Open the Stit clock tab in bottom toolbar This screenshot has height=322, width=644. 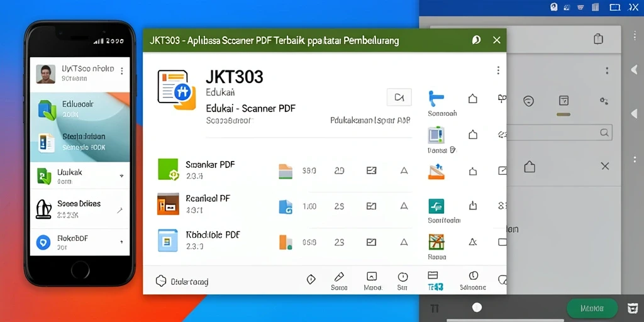402,280
